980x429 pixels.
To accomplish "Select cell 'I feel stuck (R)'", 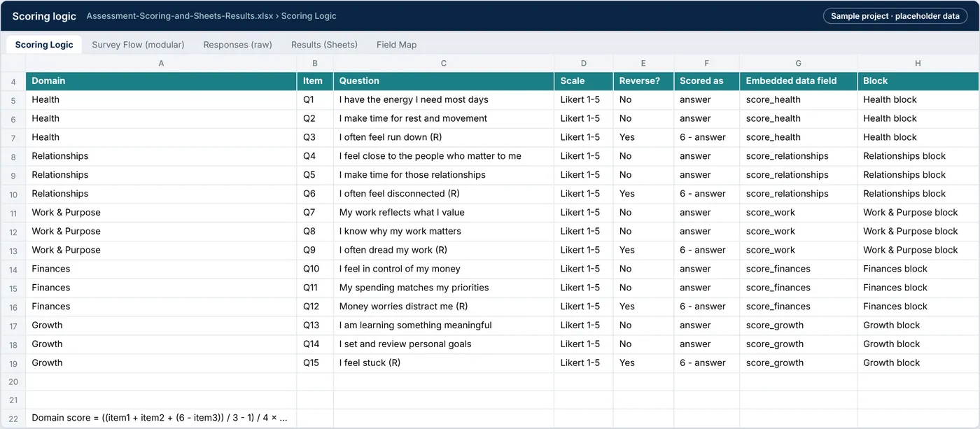I will [444, 363].
